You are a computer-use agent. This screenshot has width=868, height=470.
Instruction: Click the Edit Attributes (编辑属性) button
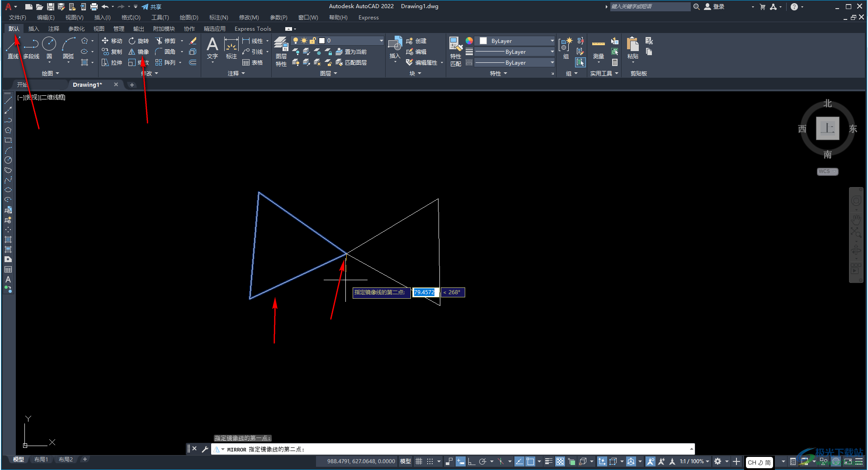[422, 62]
